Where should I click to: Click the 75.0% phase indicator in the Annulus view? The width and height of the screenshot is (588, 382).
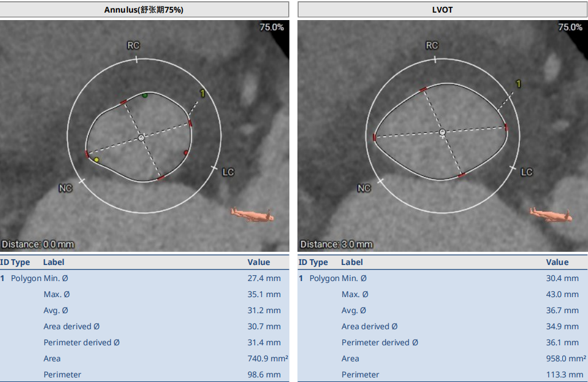pos(272,27)
